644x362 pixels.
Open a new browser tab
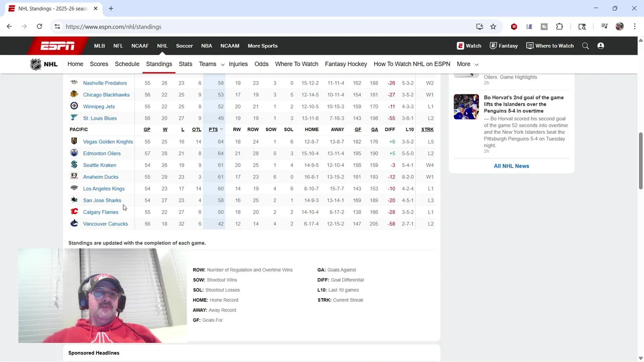point(111,9)
